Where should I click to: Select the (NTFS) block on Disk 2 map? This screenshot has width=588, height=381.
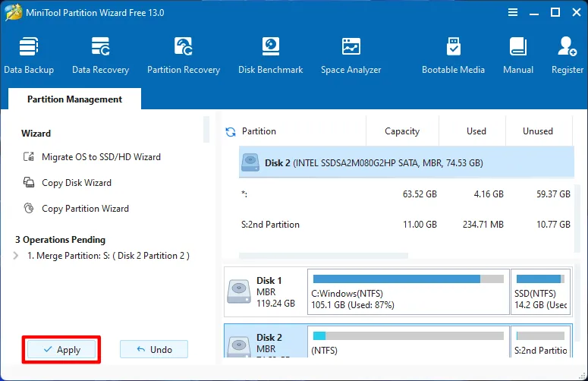pyautogui.click(x=408, y=342)
